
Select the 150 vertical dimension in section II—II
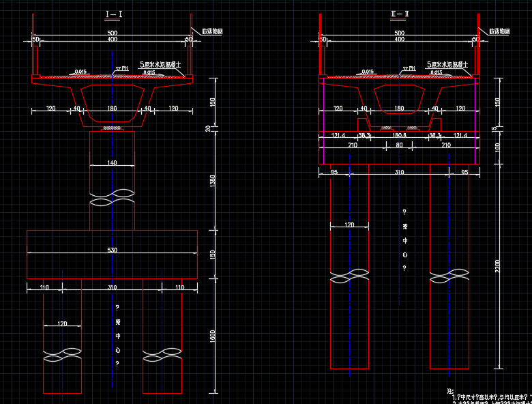tap(497, 102)
